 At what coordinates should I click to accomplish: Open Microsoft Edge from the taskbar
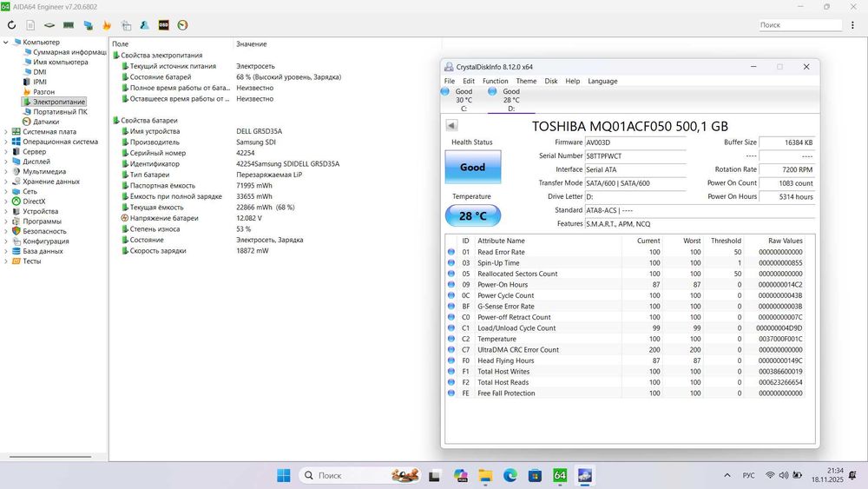[x=510, y=475]
